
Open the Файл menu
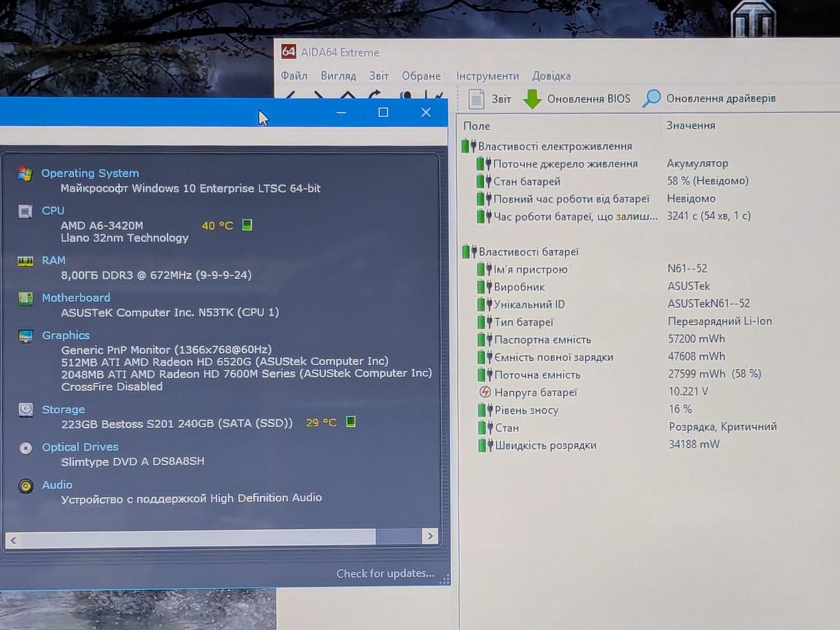tap(294, 75)
